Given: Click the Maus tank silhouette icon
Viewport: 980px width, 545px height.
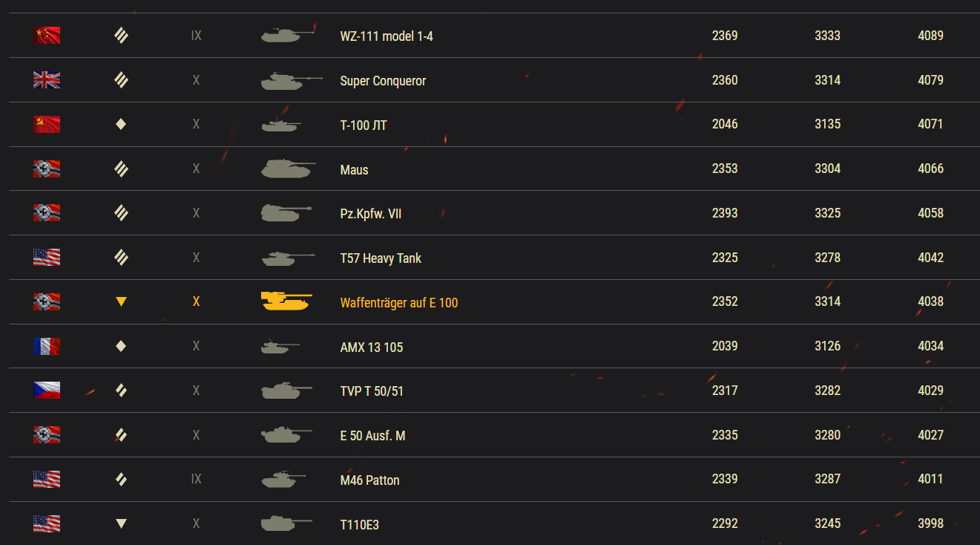Looking at the screenshot, I should click(x=288, y=169).
